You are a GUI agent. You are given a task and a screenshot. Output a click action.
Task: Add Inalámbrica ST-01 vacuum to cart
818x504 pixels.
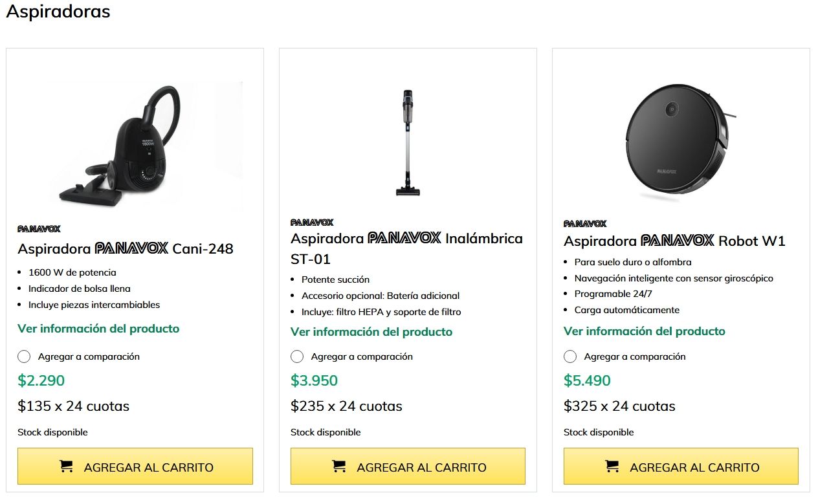click(408, 466)
